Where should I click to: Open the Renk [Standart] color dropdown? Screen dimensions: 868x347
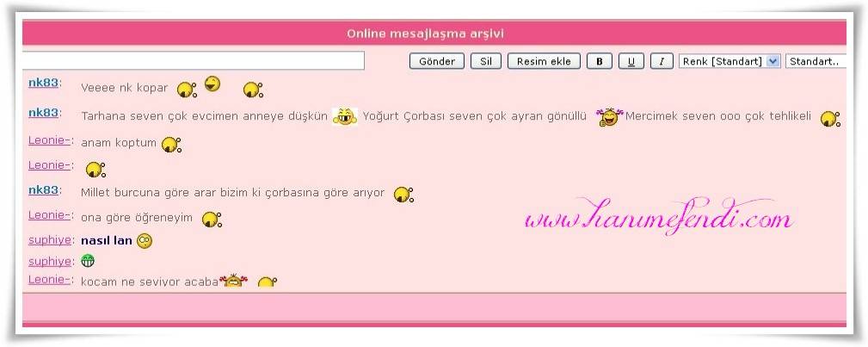click(729, 61)
